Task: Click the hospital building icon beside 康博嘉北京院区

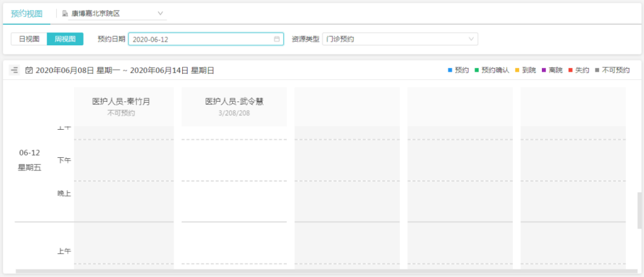Action: (65, 13)
